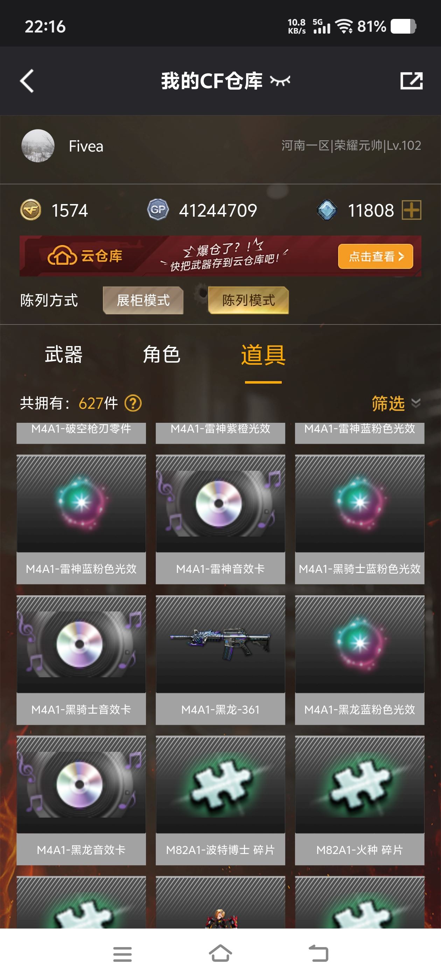441x980 pixels.
Task: Click the 点击查看 cloud warehouse button
Action: pos(376,257)
